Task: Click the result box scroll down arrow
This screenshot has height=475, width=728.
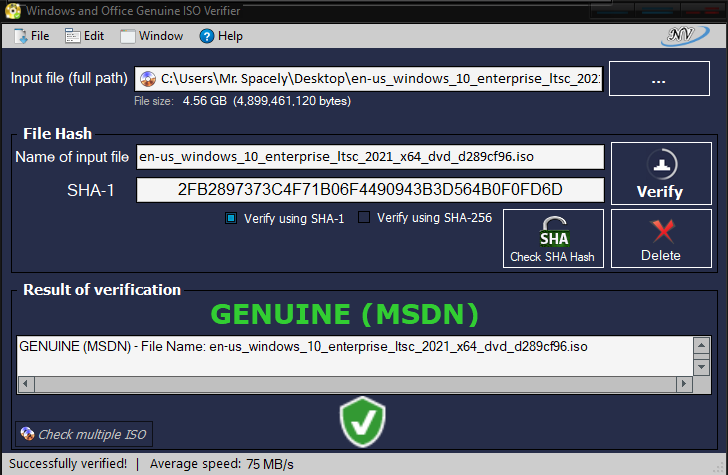Action: (701, 367)
